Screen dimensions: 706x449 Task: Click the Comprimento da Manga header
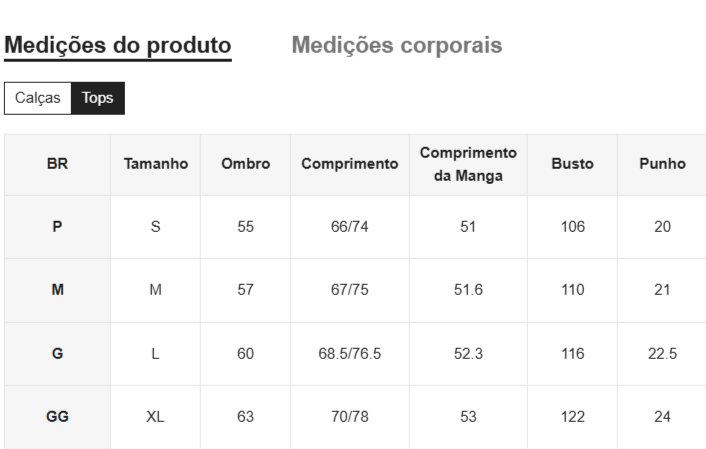(467, 164)
